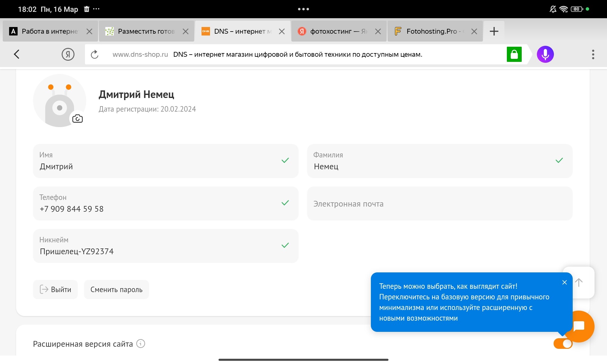Open the Yandex home button
The image size is (607, 364).
[68, 54]
